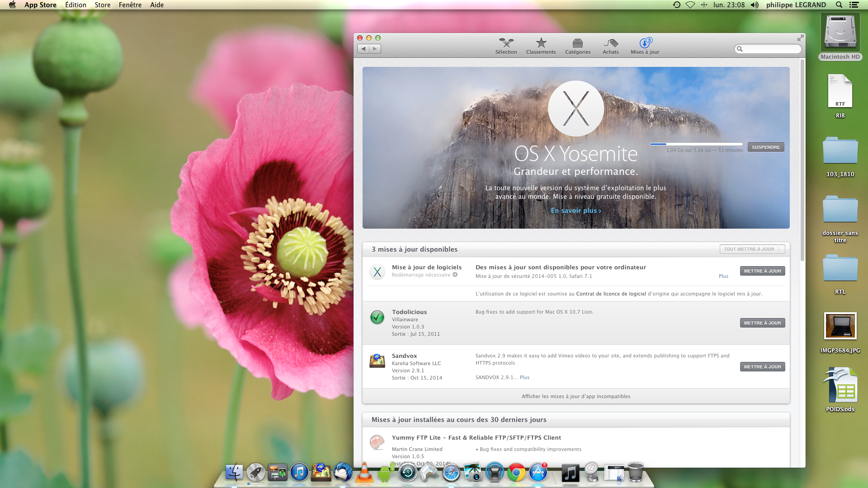Launch Sandvox from the Dock
Viewport: 868px width, 488px height.
tap(321, 473)
